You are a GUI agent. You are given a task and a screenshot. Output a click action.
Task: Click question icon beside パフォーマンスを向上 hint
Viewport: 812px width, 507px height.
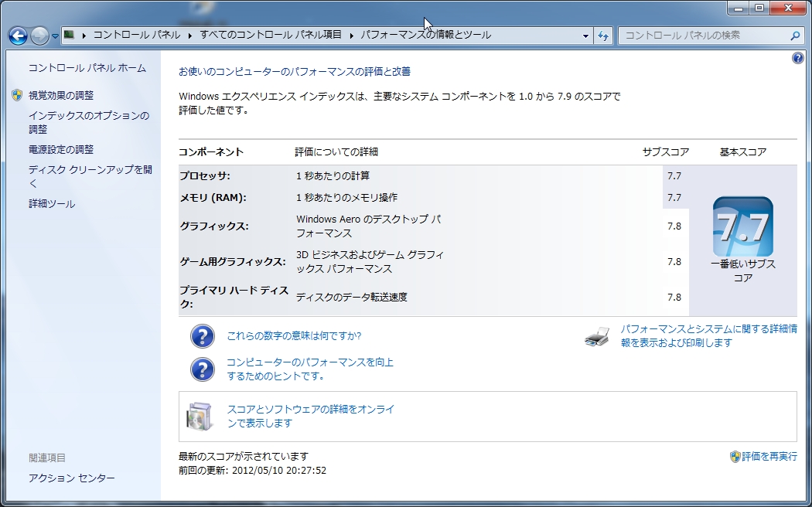point(203,369)
